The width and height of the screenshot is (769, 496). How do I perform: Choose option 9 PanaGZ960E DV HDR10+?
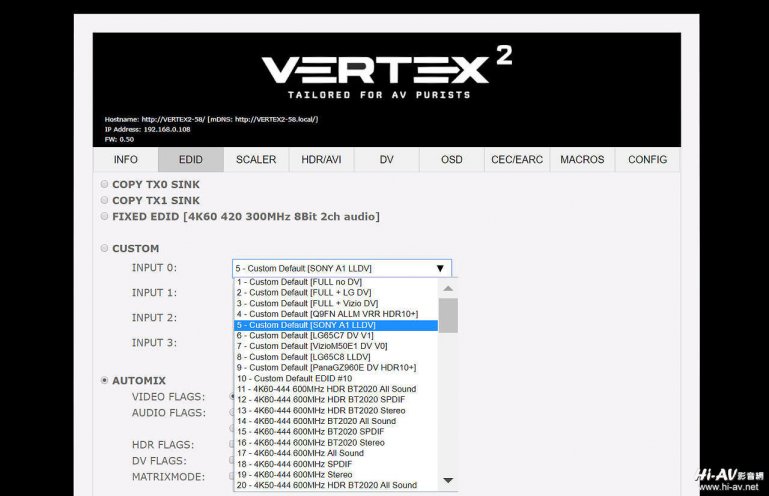coord(336,368)
